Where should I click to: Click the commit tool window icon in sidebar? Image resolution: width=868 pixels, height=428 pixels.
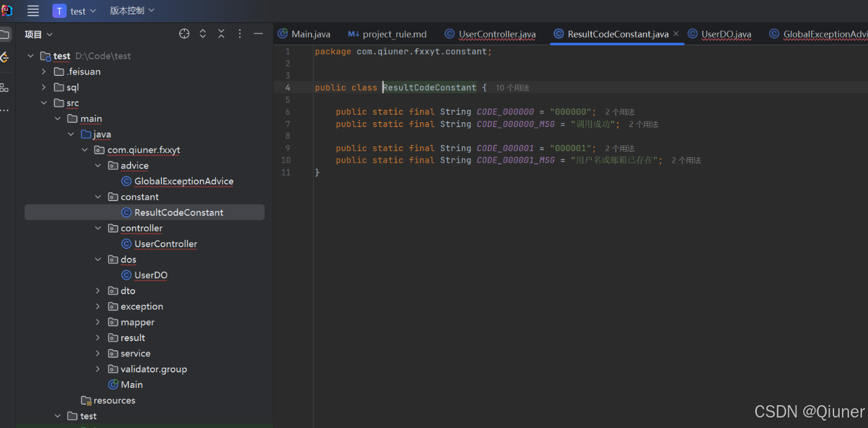[x=4, y=57]
